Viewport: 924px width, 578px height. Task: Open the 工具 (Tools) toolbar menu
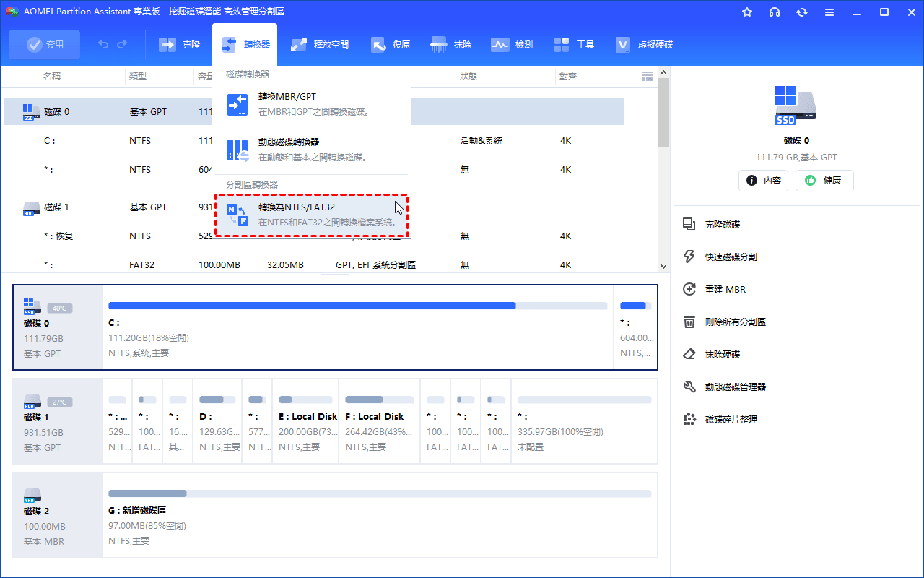point(562,45)
